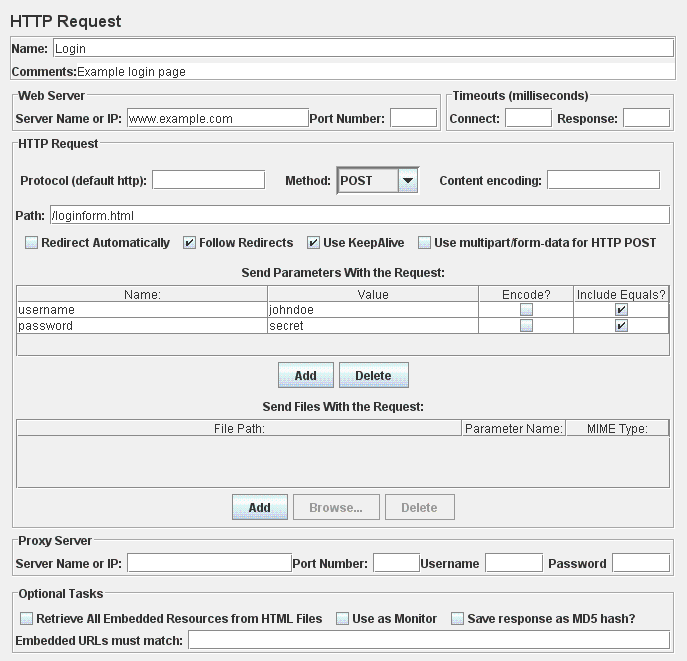Image resolution: width=687 pixels, height=661 pixels.
Task: Check Encode for the username parameter
Action: pos(526,310)
